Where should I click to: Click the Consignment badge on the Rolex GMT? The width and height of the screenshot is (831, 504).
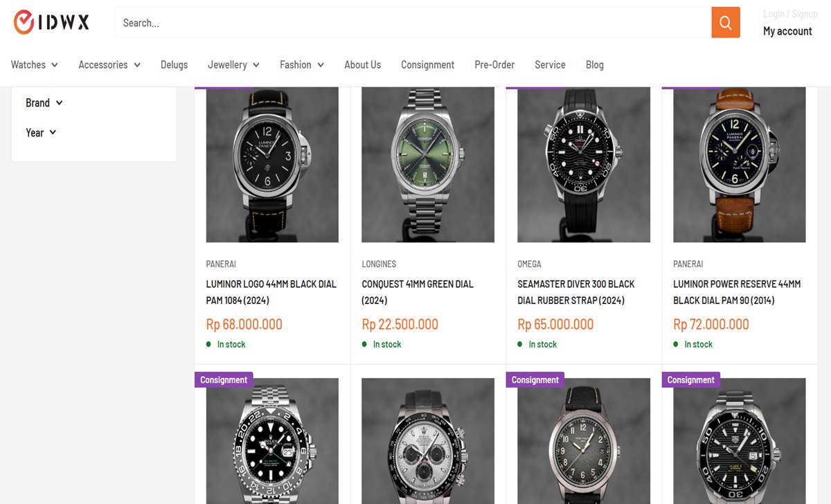223,379
